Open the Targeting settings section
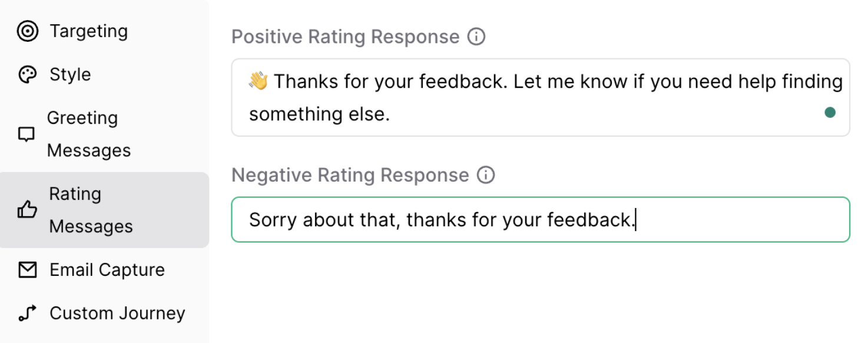The width and height of the screenshot is (868, 343). pos(88,31)
